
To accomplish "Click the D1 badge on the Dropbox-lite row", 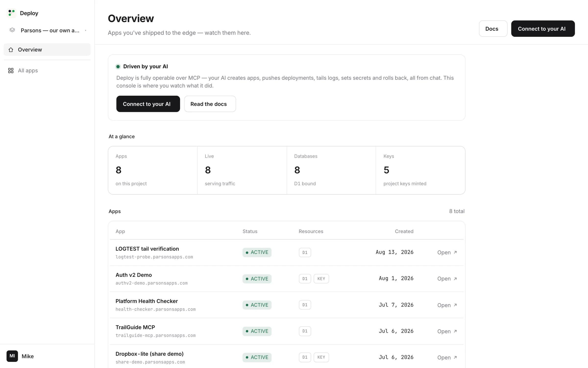I will (x=305, y=357).
